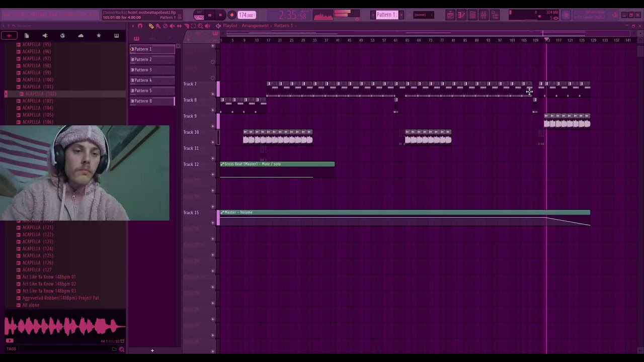The width and height of the screenshot is (644, 362).
Task: Activate the Playback speaker tool
Action: 207,26
